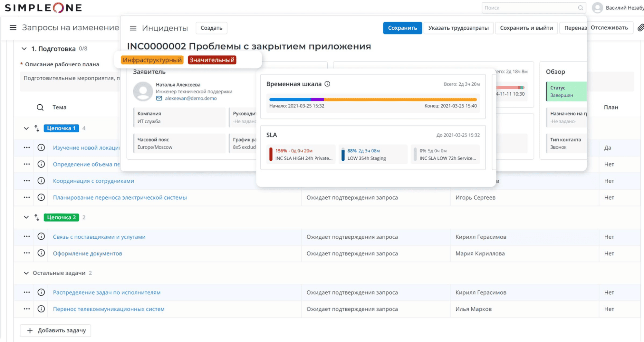Open Перенос телекоммуникационных систем task
This screenshot has height=342, width=644.
click(109, 309)
